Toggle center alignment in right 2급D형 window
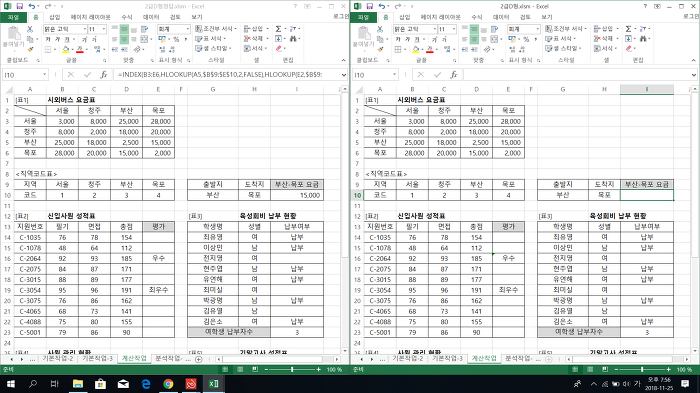This screenshot has height=393, width=700. coord(474,39)
